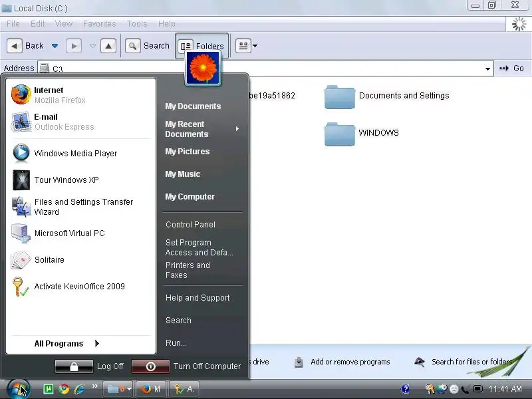Open the Views dropdown button
Viewport: 532px width, 399px height.
coord(246,46)
